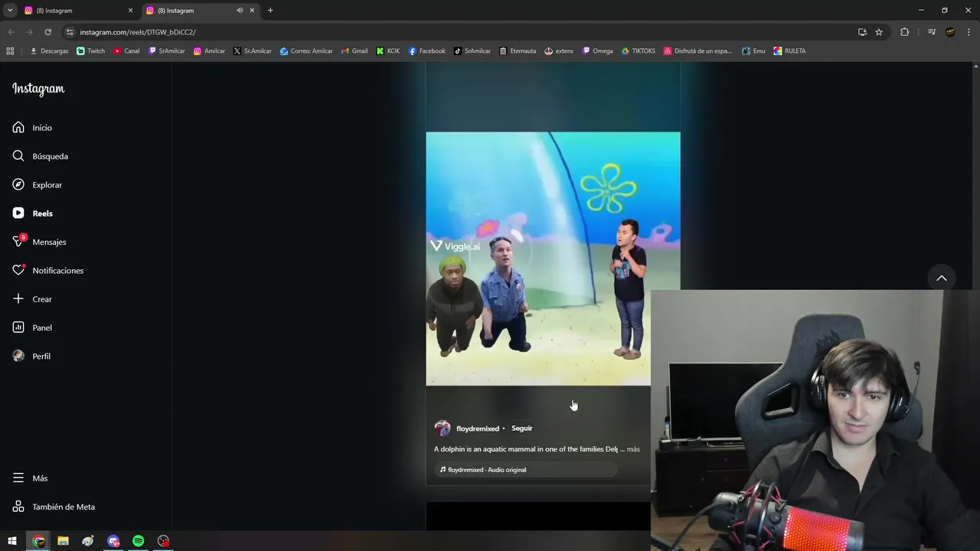Open Mensajes with unread badge
This screenshot has width=980, height=551.
click(x=39, y=242)
